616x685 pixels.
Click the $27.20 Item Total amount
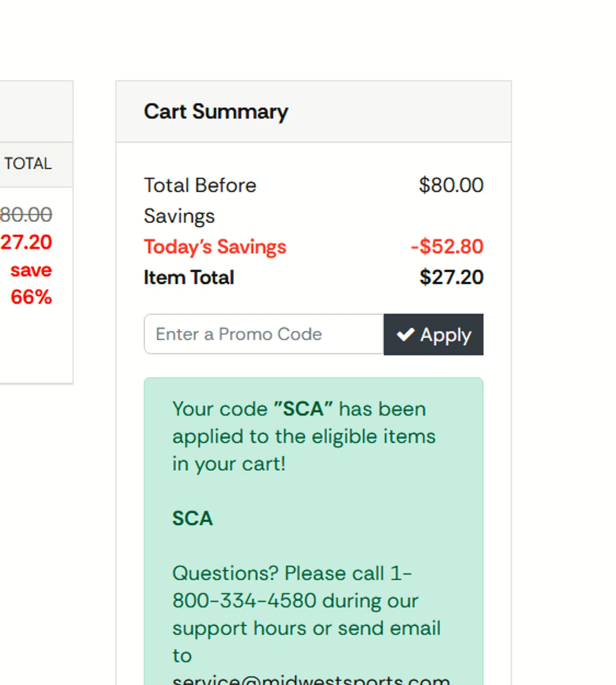(x=451, y=277)
